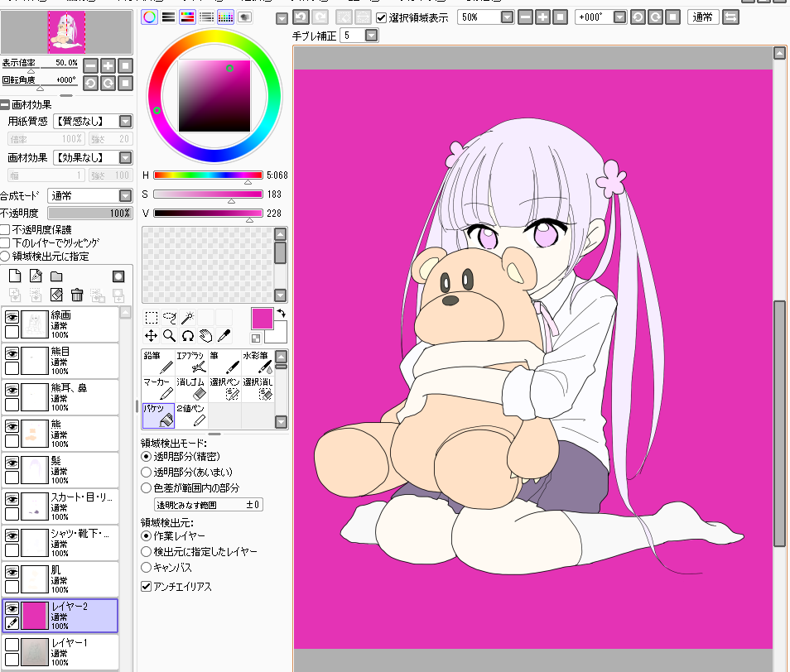The height and width of the screenshot is (672, 790).
Task: Create a new layer folder
Action: pyautogui.click(x=56, y=276)
